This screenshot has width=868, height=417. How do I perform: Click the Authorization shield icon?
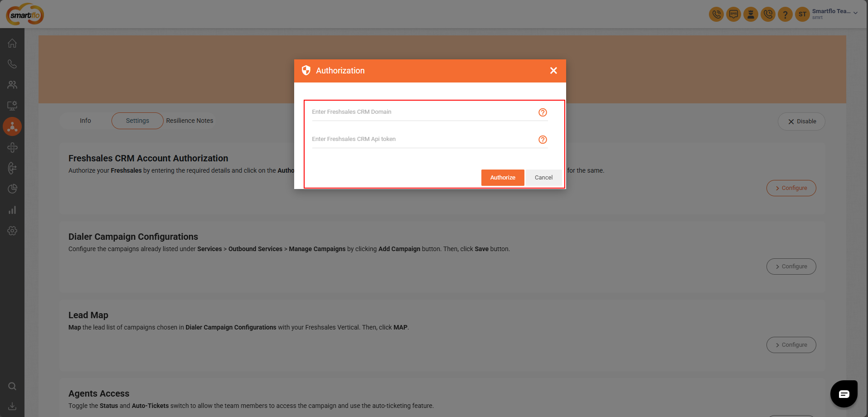(306, 70)
